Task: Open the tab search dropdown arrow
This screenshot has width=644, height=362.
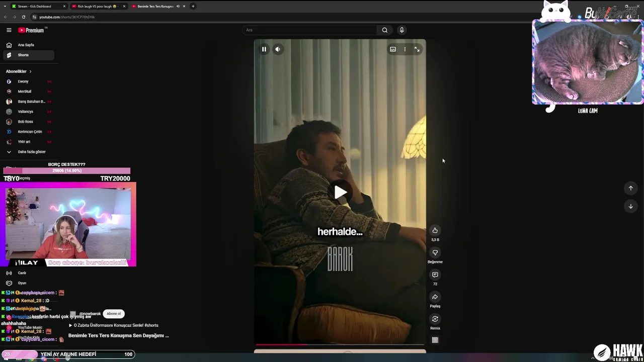Action: coord(5,7)
